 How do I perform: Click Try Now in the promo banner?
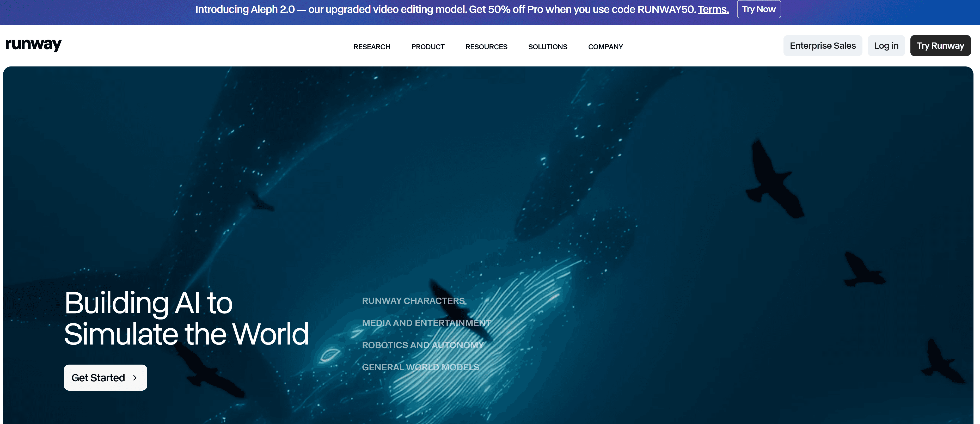(758, 9)
